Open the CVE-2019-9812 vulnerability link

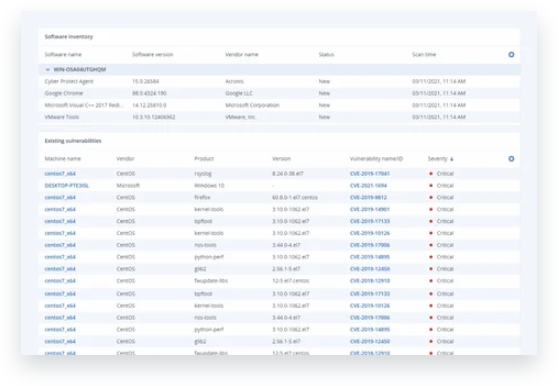click(368, 197)
